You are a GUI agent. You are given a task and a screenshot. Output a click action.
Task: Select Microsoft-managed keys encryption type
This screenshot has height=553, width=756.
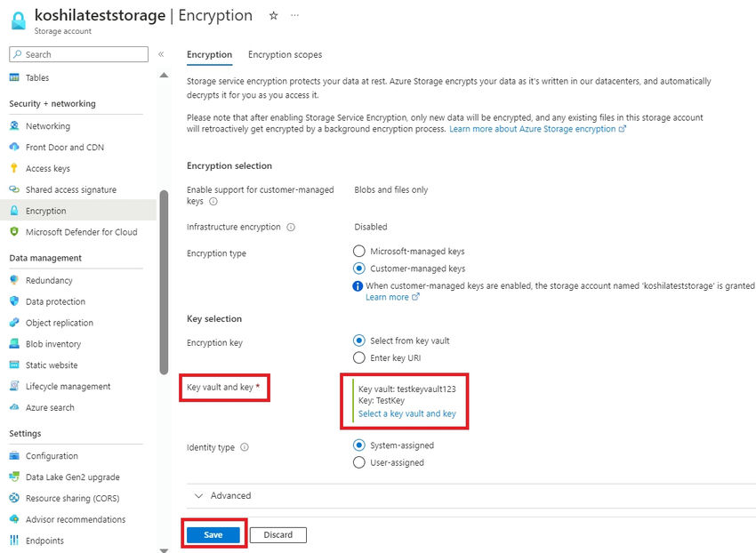359,251
